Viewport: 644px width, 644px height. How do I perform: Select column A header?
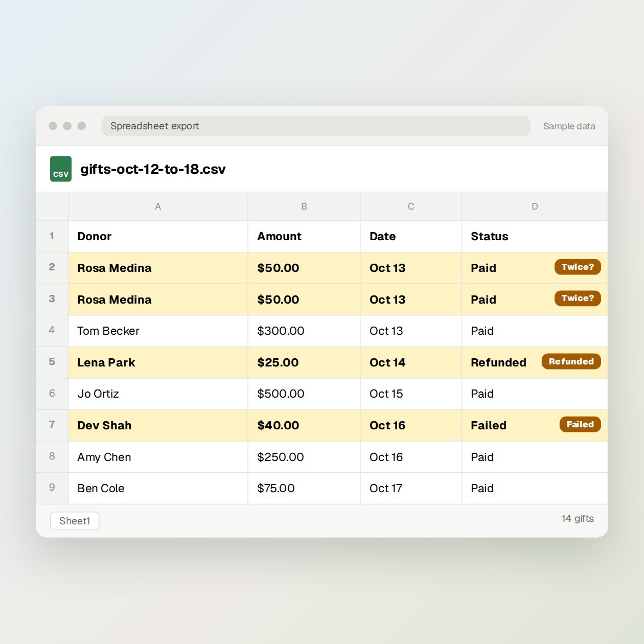158,206
